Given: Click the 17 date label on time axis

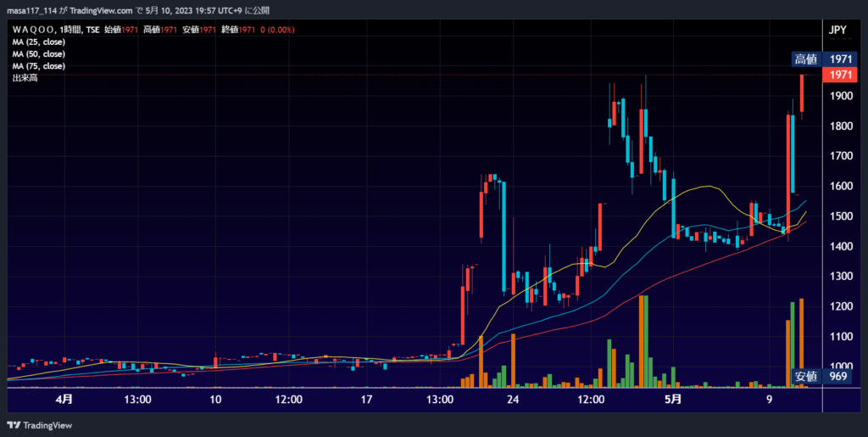Looking at the screenshot, I should (367, 400).
